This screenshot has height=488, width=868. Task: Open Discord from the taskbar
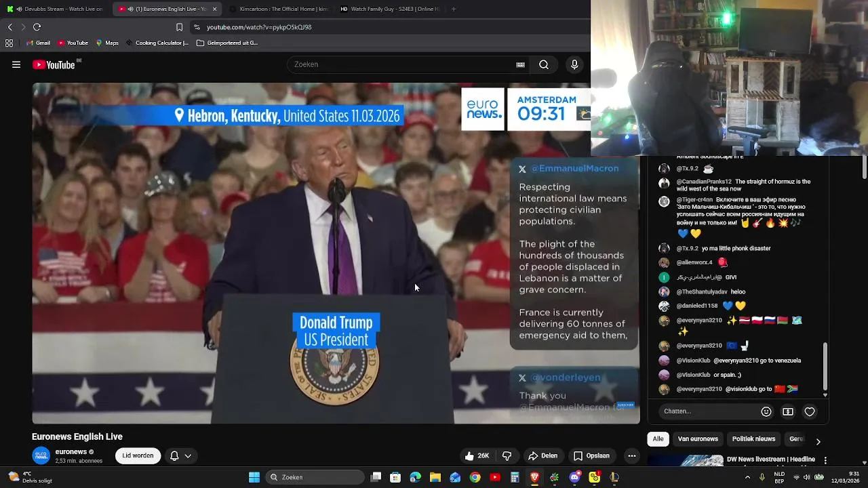[x=575, y=477]
